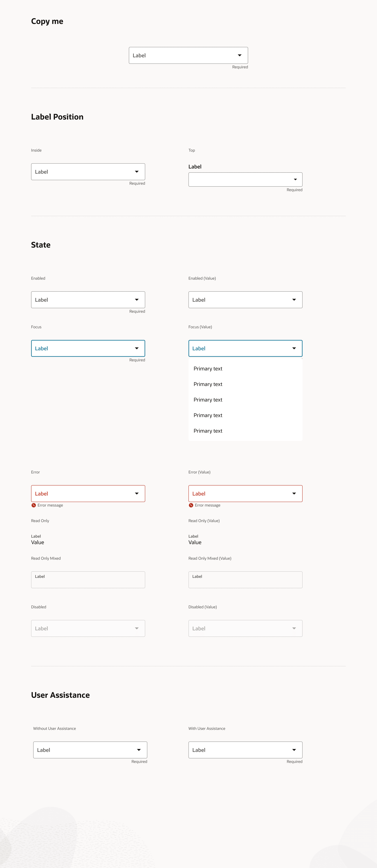Click dropdown arrow in Copy me select
The width and height of the screenshot is (377, 868).
pos(240,55)
